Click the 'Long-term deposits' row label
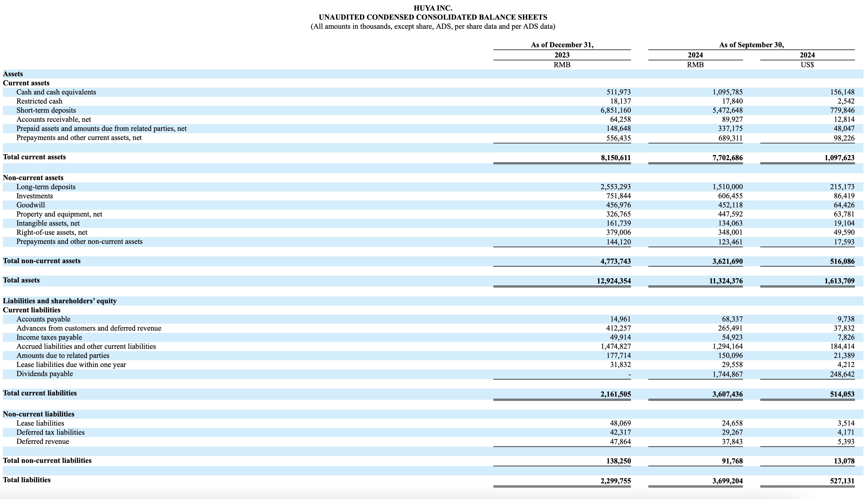868x499 pixels. coord(46,187)
